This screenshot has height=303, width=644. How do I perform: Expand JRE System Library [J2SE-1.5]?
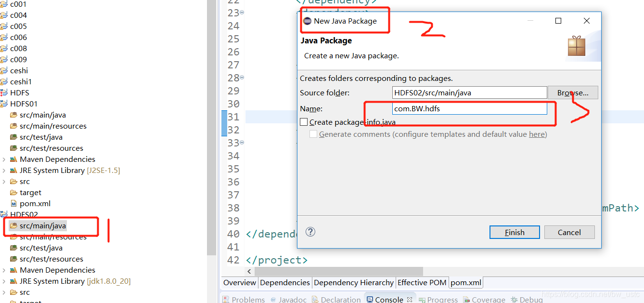[x=4, y=170]
